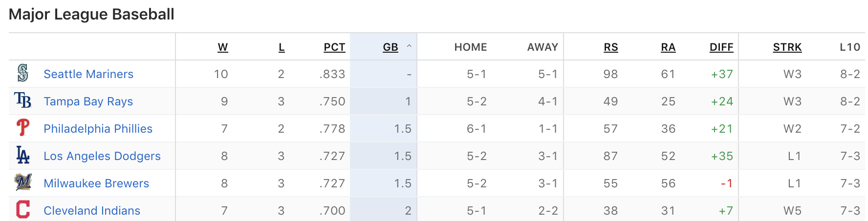Image resolution: width=868 pixels, height=221 pixels.
Task: Open the Tampa Bay Rays link
Action: coord(88,101)
